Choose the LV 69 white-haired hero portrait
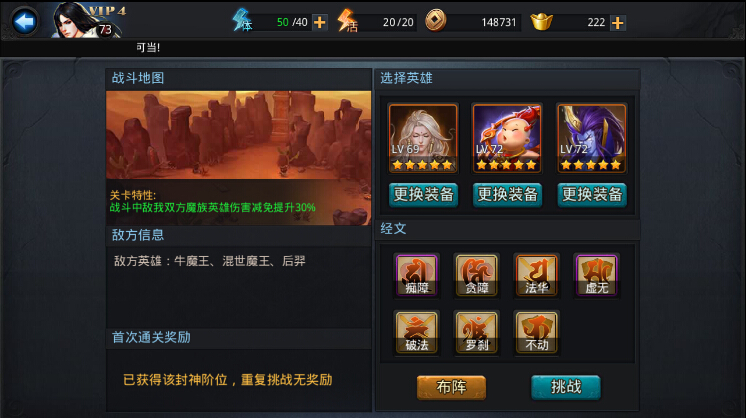This screenshot has height=418, width=746. (423, 138)
